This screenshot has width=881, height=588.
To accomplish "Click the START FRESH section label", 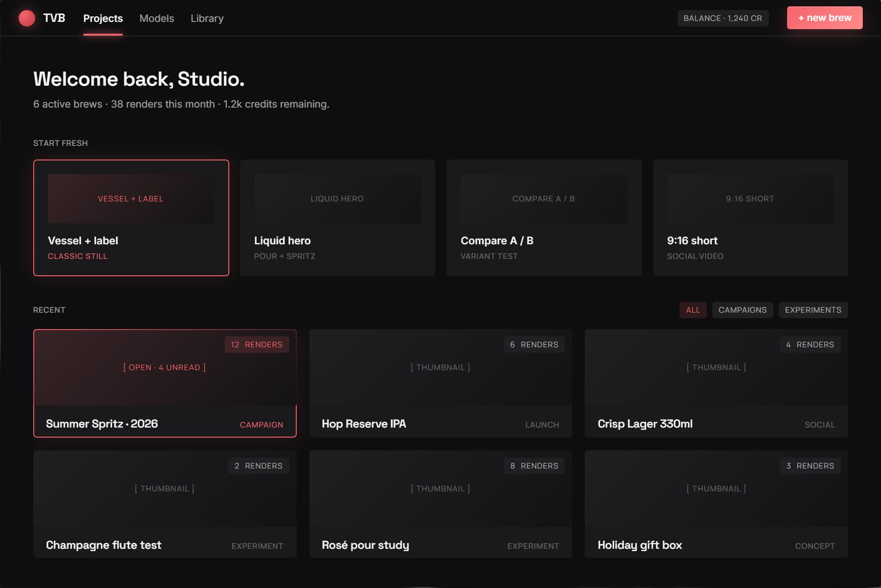I will tap(61, 143).
